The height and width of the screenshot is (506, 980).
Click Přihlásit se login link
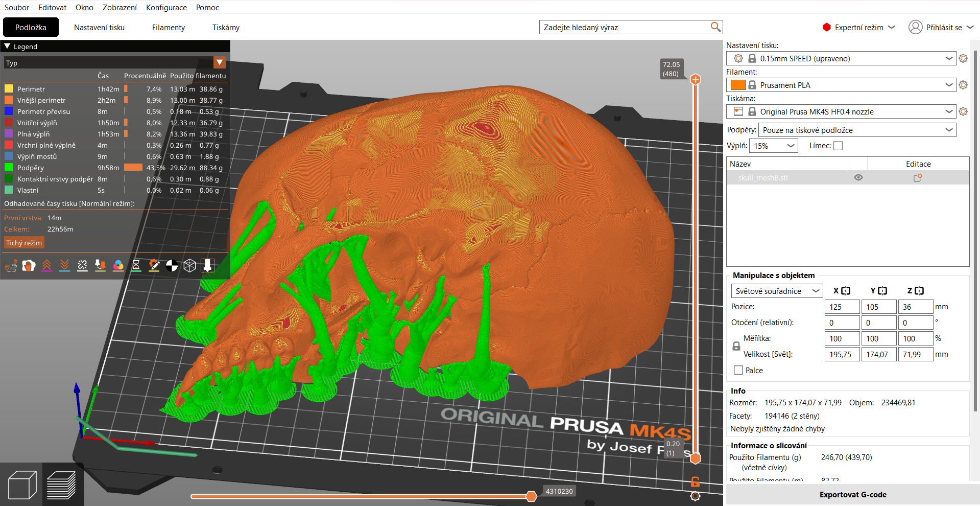[944, 27]
